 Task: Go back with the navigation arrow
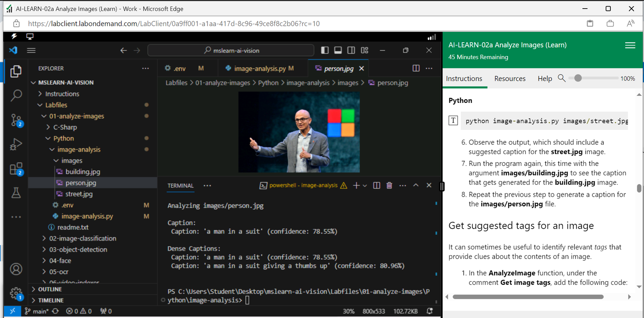123,50
